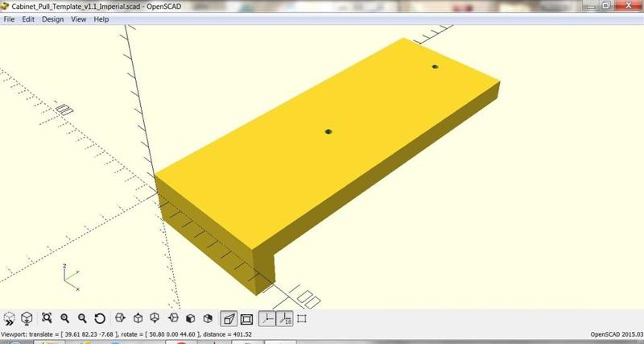Zoom out with the magnifier minus icon
This screenshot has height=344, width=644.
[82, 318]
